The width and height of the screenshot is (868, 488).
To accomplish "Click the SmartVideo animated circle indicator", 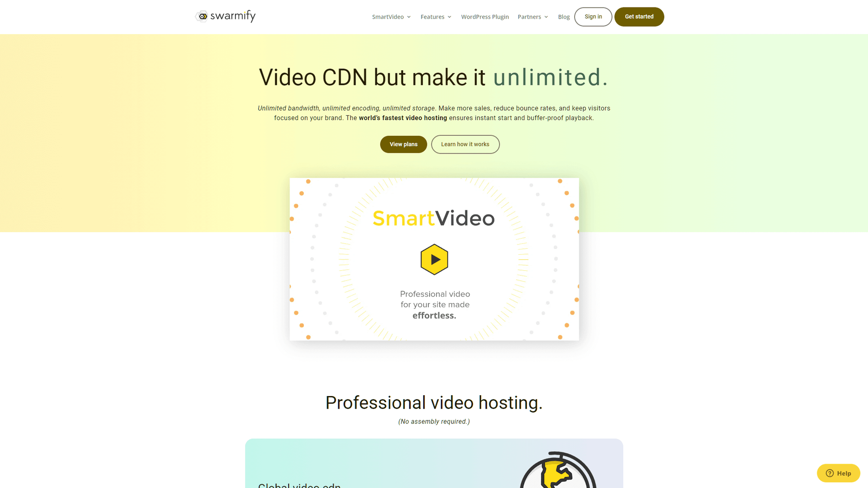I will 434,259.
